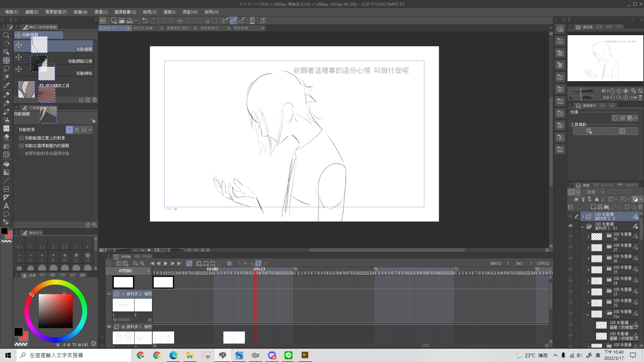Toggle visibility of 資料夾 2 timeline track
This screenshot has width=644, height=362.
pos(109,294)
